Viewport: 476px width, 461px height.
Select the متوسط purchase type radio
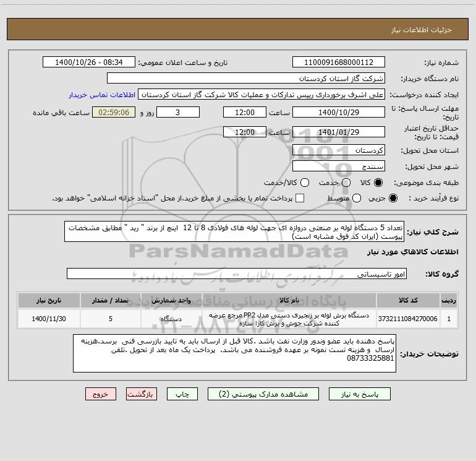point(357,198)
